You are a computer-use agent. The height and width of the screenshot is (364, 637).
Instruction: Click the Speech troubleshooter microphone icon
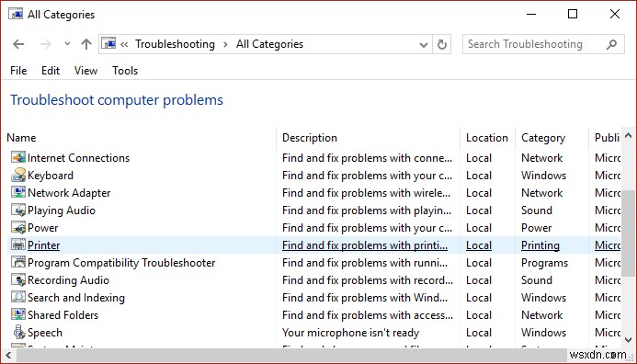click(x=18, y=333)
